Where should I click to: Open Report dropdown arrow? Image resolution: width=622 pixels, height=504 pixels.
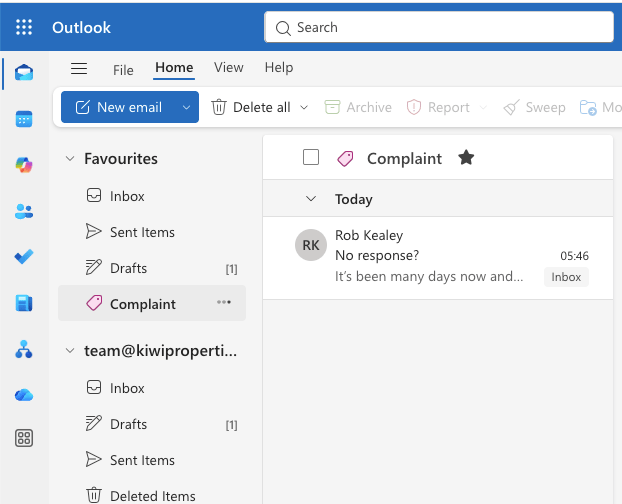[x=483, y=107]
